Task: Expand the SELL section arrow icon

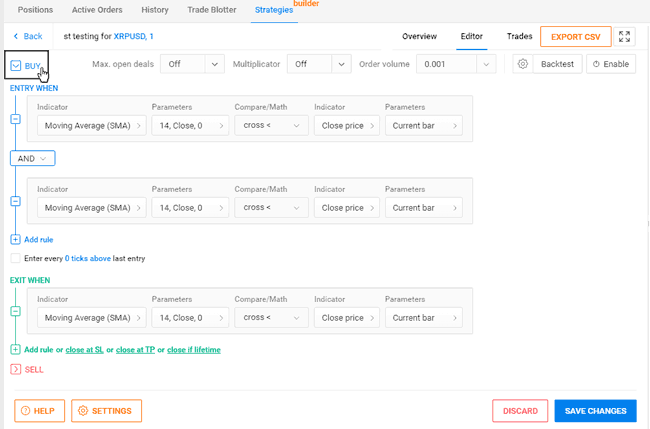Action: [15, 370]
